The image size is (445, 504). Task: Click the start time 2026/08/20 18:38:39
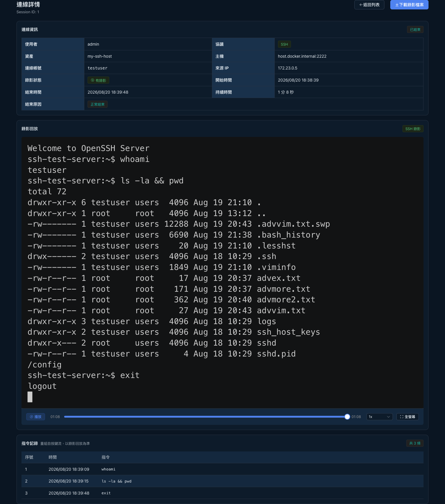click(298, 80)
